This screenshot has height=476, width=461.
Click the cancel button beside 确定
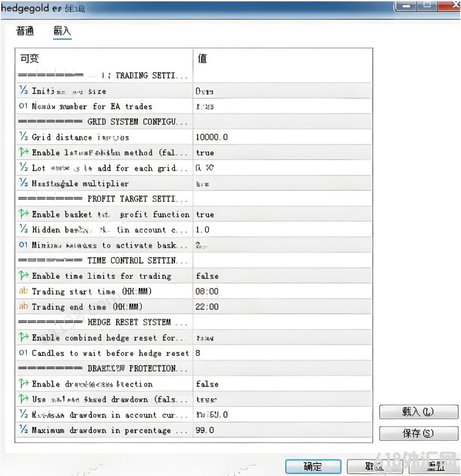(x=375, y=467)
